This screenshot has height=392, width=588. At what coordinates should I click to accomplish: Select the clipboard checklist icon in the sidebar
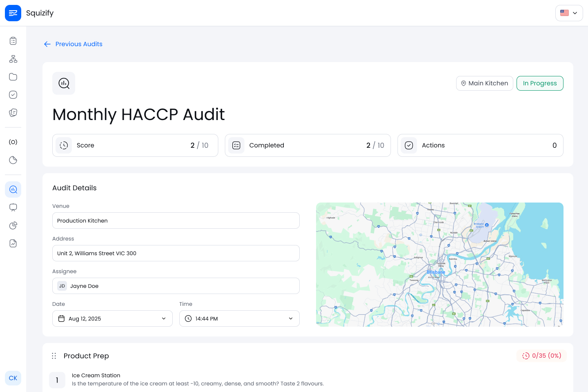click(x=13, y=41)
